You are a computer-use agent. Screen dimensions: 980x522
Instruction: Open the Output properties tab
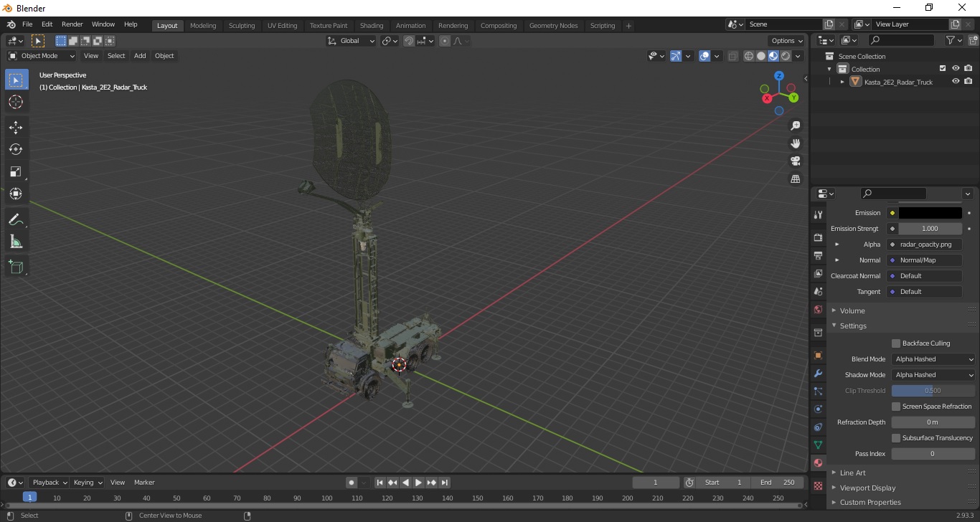pyautogui.click(x=818, y=255)
